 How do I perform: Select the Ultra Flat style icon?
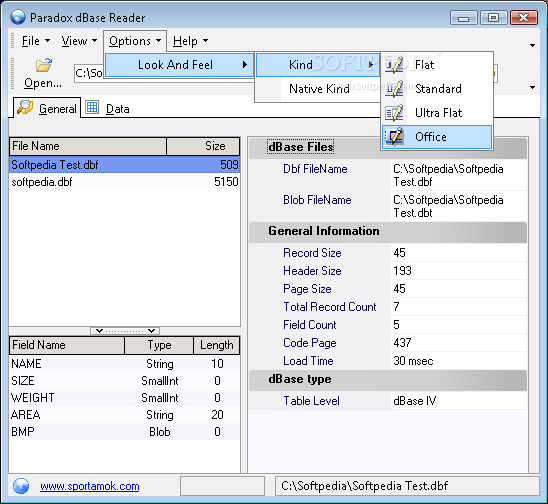click(394, 113)
